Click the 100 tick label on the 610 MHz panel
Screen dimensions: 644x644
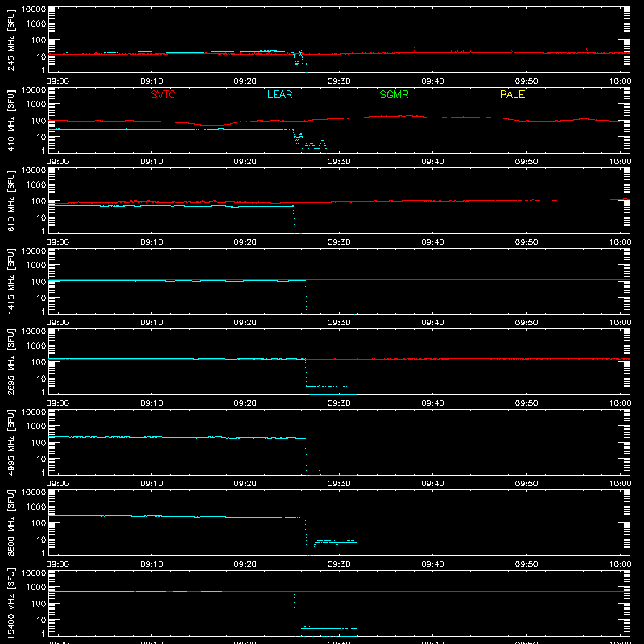(x=39, y=201)
